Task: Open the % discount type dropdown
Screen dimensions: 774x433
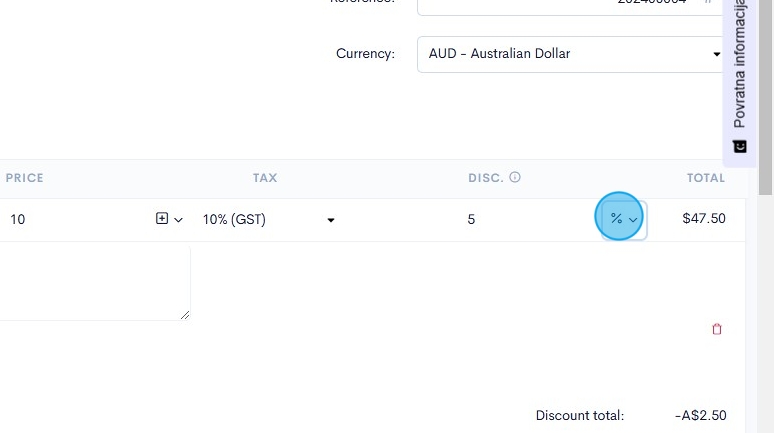Action: point(623,219)
